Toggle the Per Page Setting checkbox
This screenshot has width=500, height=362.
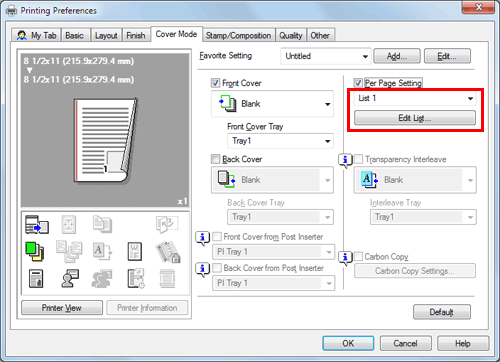pyautogui.click(x=358, y=83)
